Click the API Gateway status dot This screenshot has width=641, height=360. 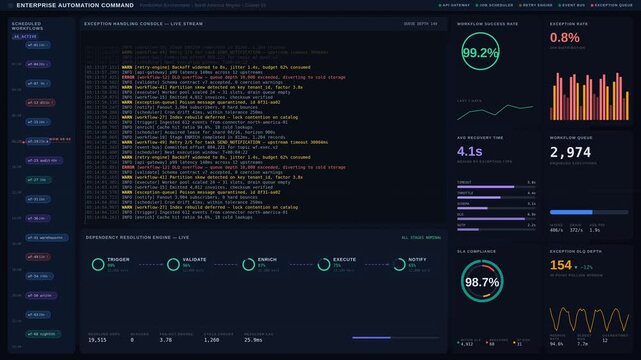tap(440, 5)
